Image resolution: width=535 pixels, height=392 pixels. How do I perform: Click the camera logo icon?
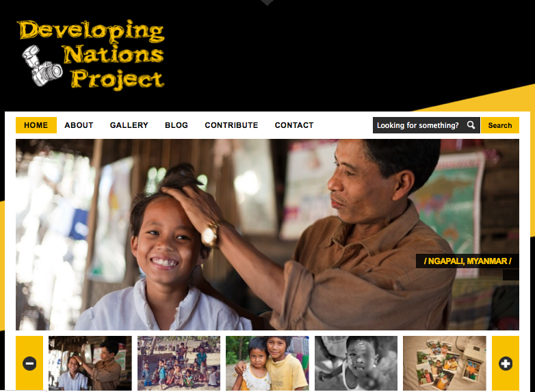click(42, 66)
